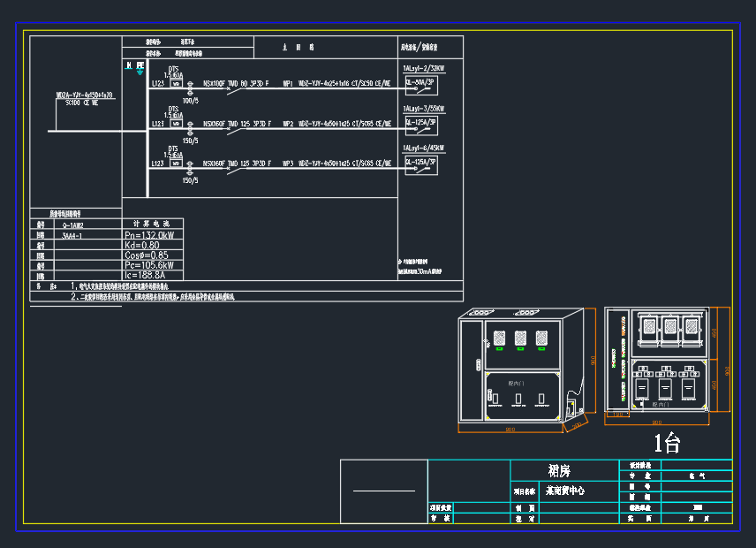Select the SC100 CE WE conduit label

pyautogui.click(x=82, y=103)
